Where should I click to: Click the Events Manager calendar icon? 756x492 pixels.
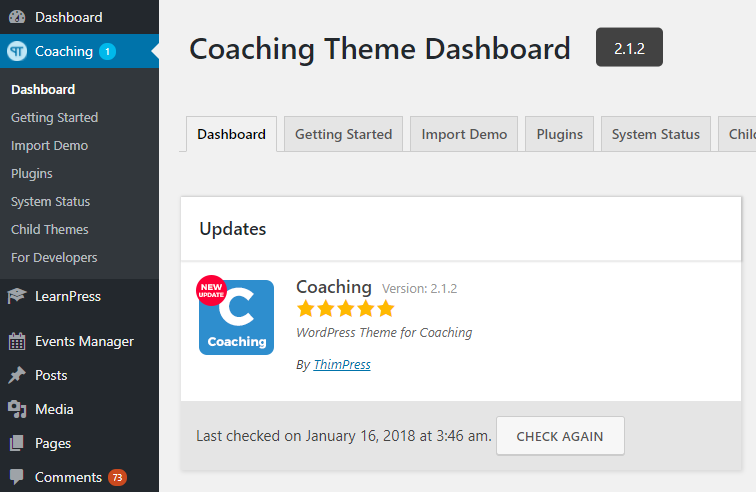coord(17,341)
